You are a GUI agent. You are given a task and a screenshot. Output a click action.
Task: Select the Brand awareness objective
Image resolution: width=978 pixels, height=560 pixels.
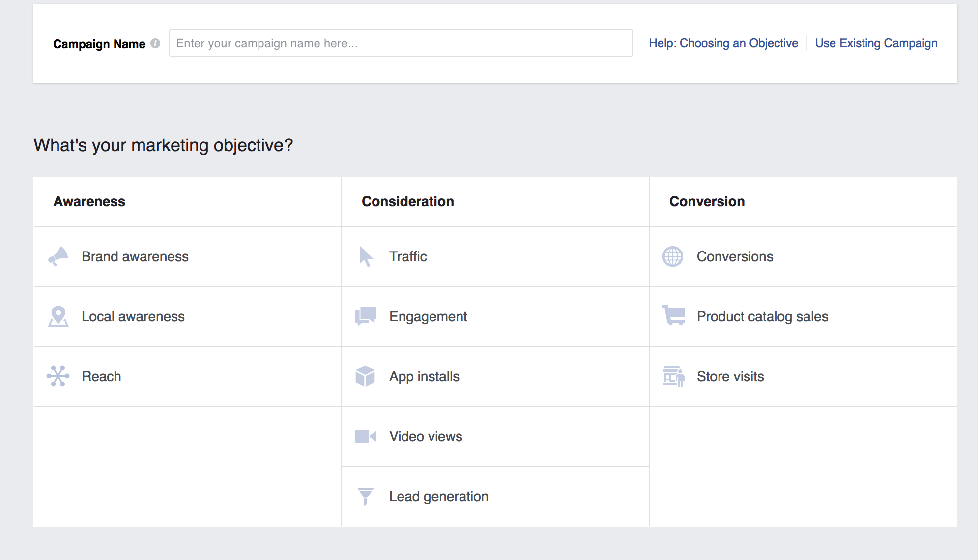point(187,256)
